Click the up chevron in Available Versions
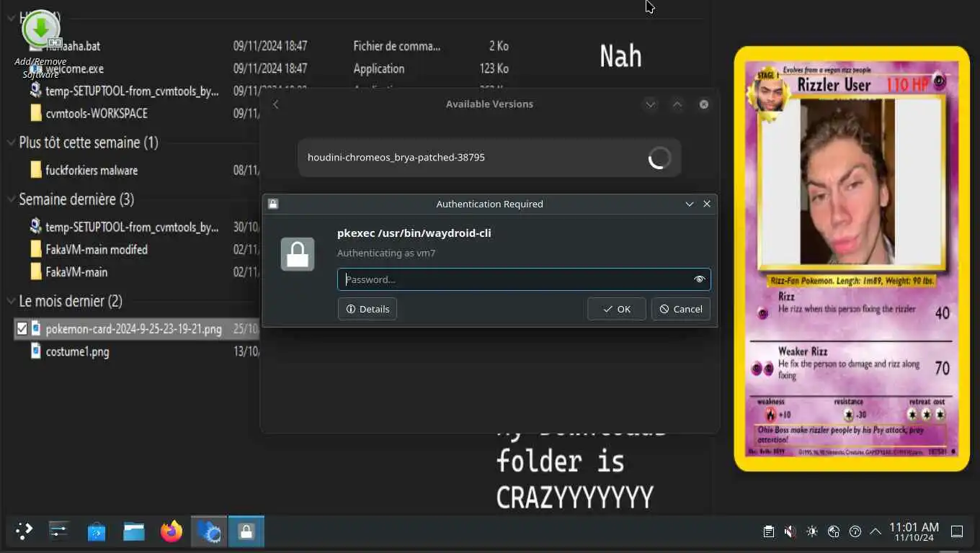Viewport: 980px width, 553px height. tap(677, 104)
